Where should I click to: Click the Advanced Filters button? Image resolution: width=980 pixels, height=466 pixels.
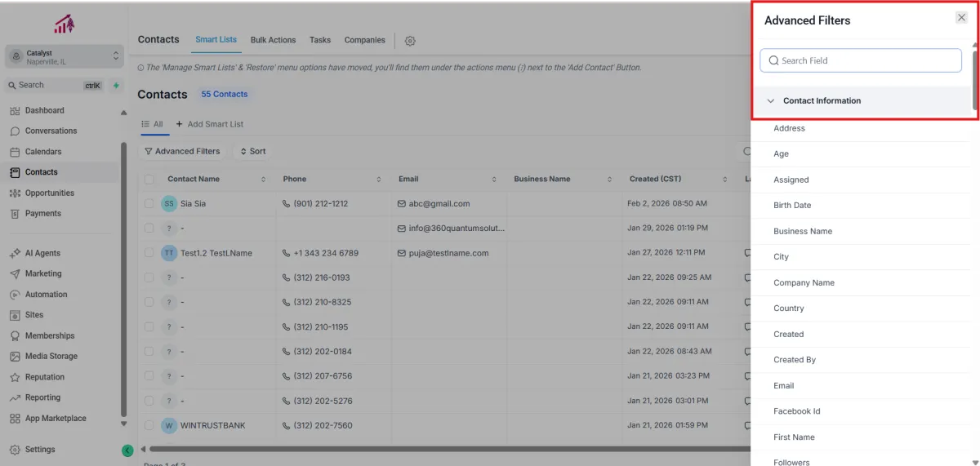click(x=182, y=151)
